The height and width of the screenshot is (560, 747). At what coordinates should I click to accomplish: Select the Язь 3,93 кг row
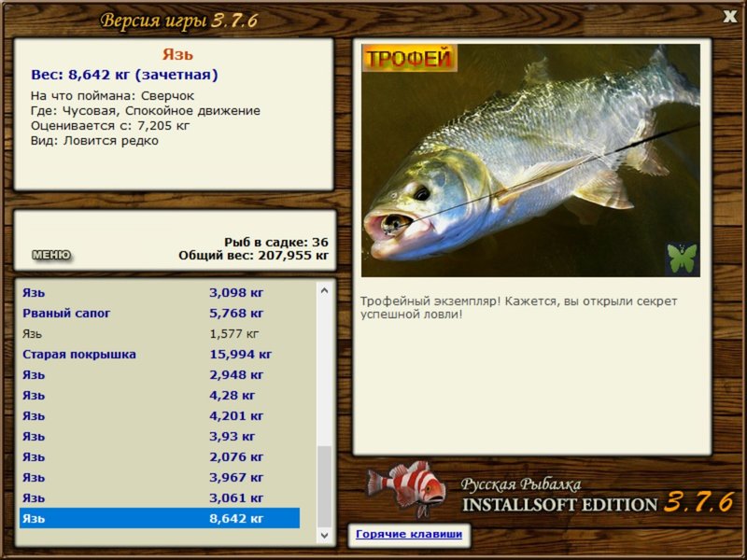point(160,436)
